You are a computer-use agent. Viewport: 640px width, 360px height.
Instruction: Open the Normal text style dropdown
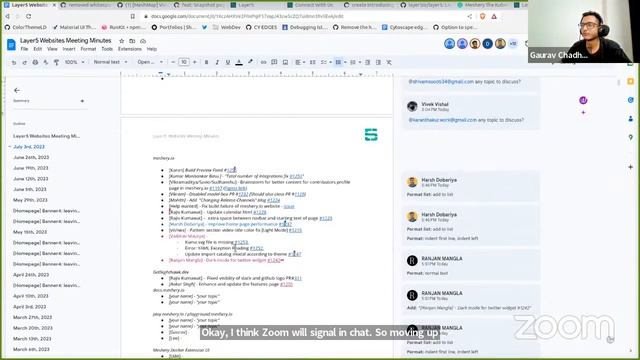click(x=110, y=62)
